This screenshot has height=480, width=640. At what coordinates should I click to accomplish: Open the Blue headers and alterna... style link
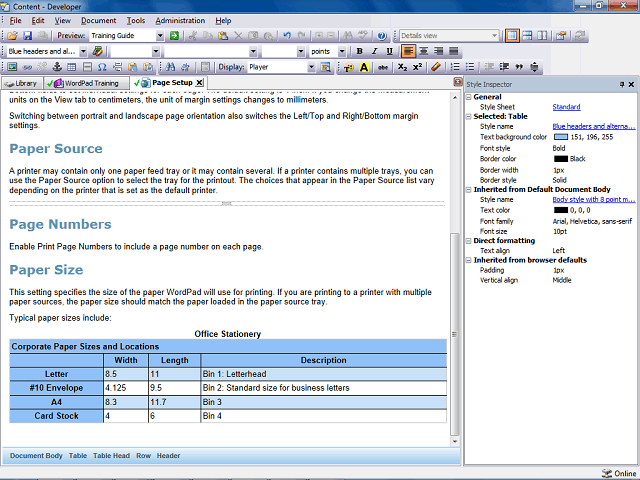(593, 127)
